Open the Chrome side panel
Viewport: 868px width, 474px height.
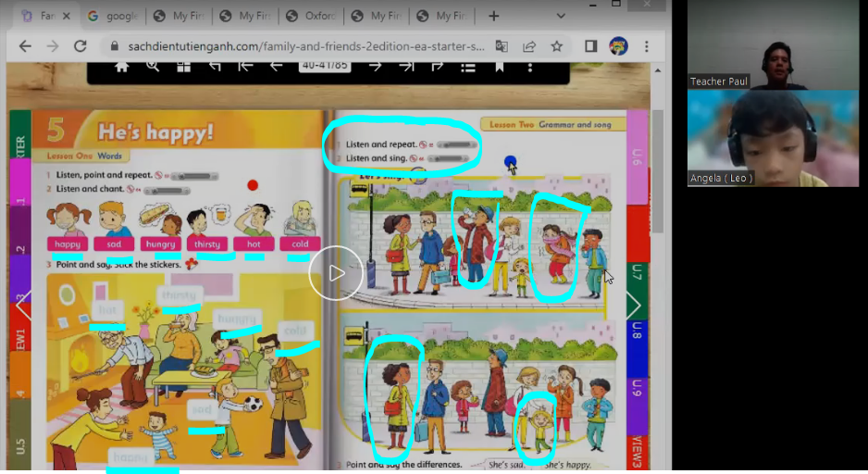point(590,46)
